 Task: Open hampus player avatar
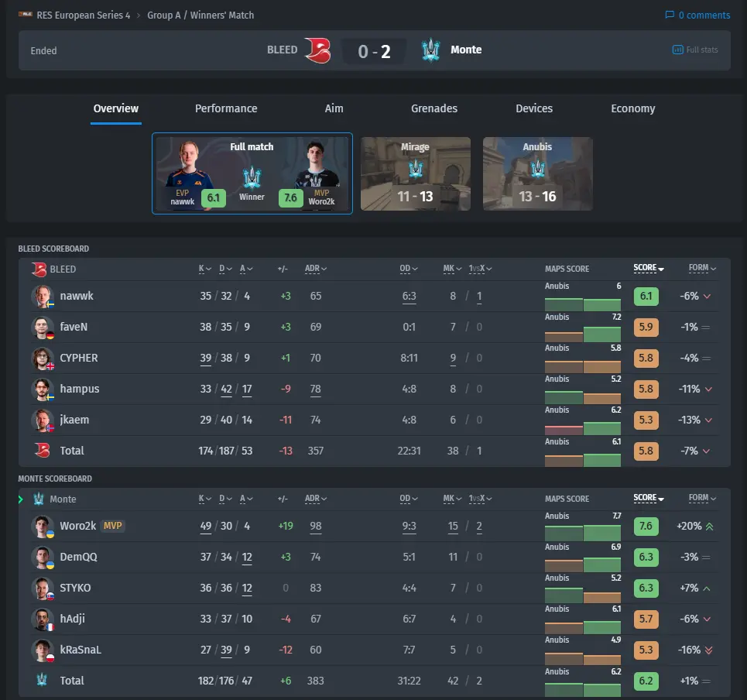coord(43,389)
